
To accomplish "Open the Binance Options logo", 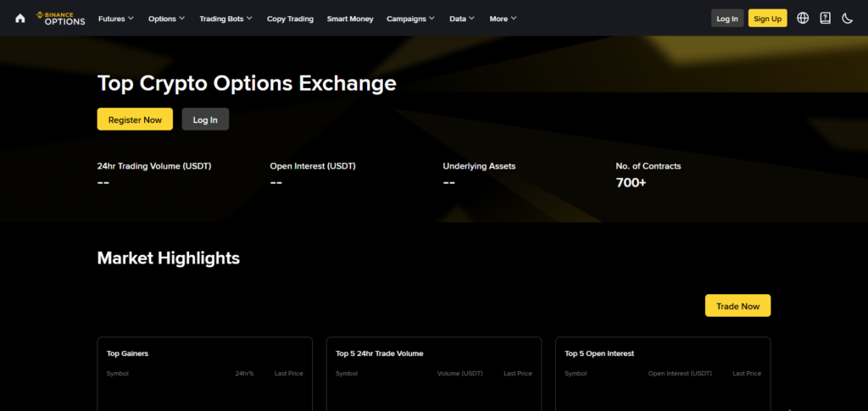I will (61, 19).
